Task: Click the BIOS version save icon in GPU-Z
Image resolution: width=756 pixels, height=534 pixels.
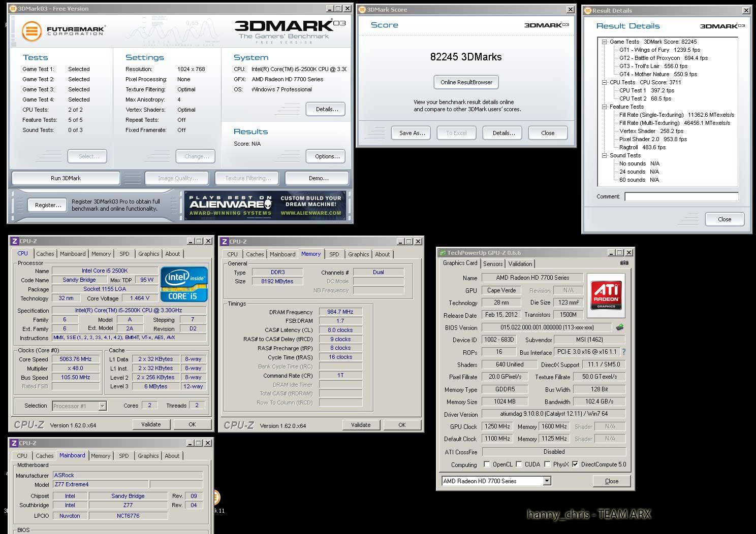Action: pyautogui.click(x=619, y=327)
